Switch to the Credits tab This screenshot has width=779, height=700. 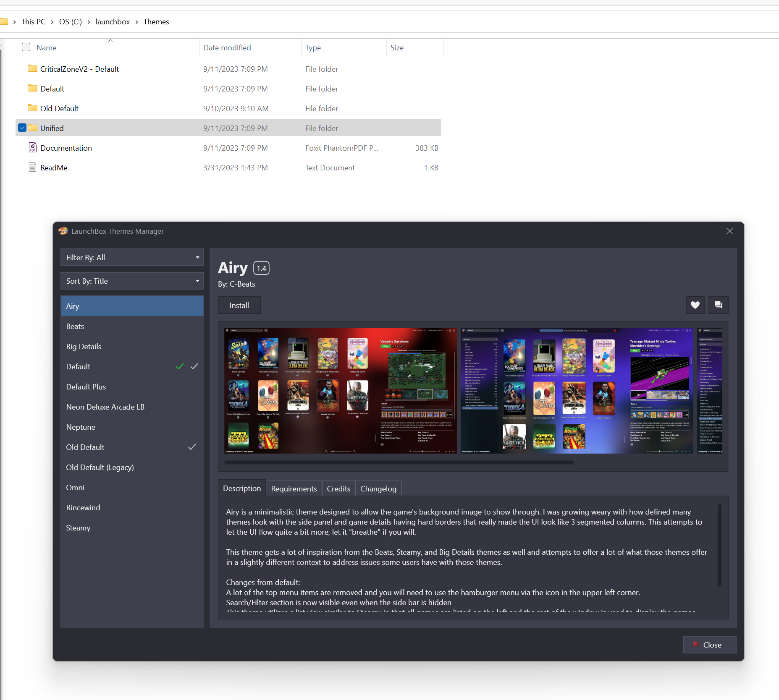pos(338,488)
